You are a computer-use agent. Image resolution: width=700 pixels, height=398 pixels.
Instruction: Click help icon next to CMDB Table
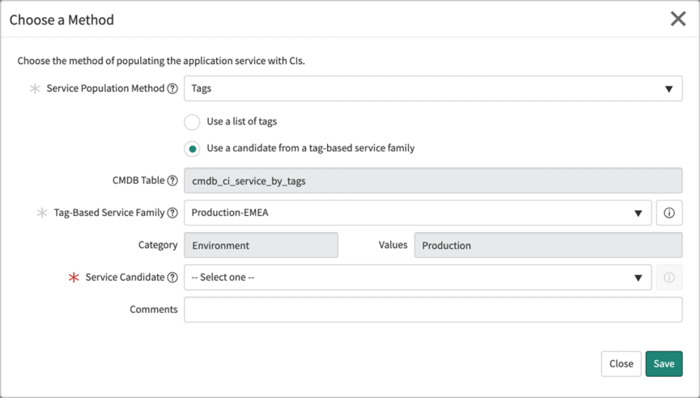pyautogui.click(x=172, y=181)
